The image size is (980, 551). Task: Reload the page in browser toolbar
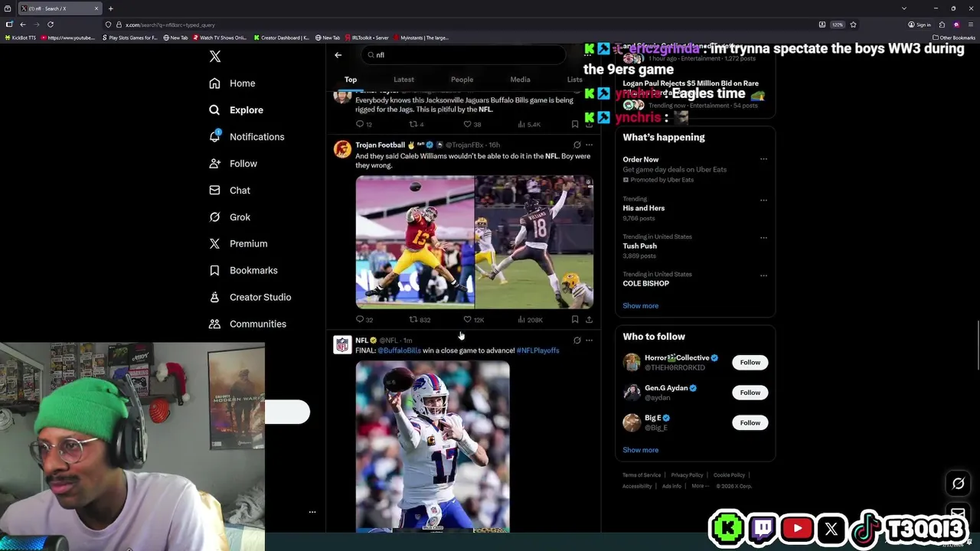(x=51, y=24)
